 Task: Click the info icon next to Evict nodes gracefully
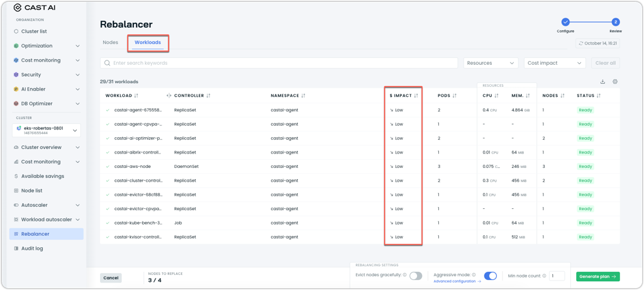tap(404, 275)
